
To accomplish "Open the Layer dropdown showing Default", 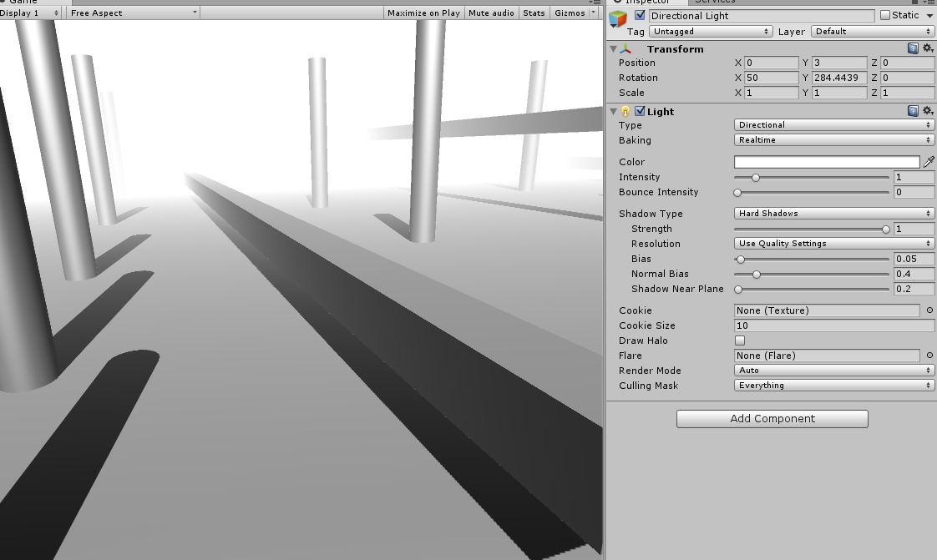I will coord(873,32).
